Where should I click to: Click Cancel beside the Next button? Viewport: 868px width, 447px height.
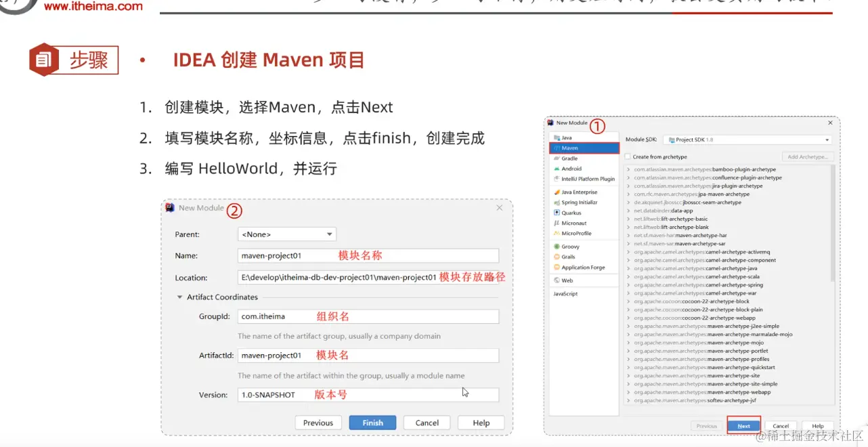point(781,426)
